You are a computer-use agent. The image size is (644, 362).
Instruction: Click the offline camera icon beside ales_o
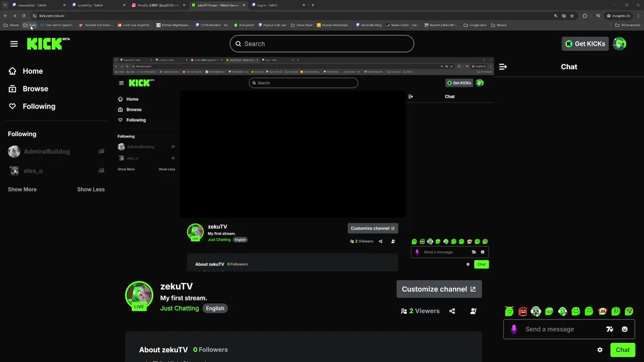pos(101,170)
